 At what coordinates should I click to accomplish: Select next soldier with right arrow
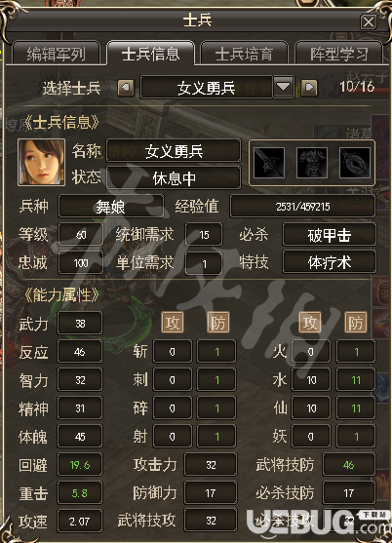pos(309,88)
